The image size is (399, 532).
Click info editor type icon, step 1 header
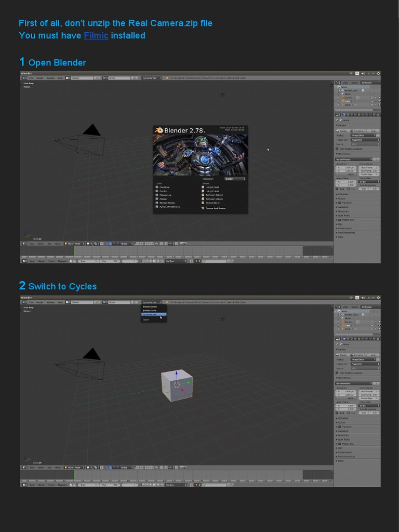click(24, 78)
